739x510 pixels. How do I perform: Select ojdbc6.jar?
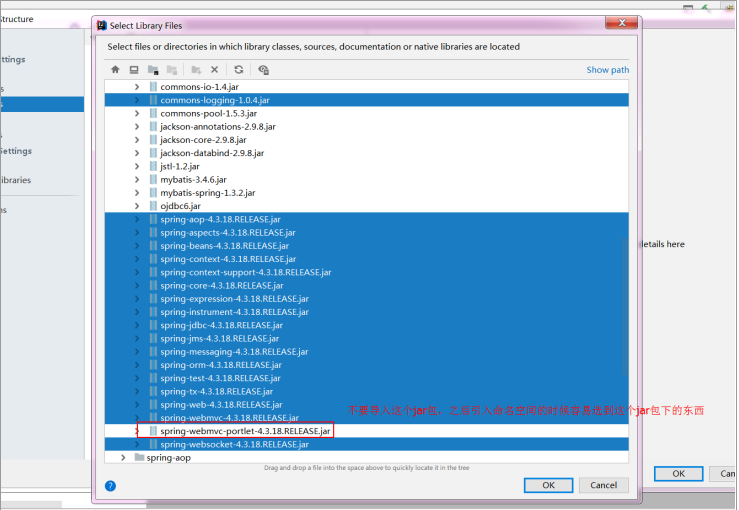tap(367, 206)
